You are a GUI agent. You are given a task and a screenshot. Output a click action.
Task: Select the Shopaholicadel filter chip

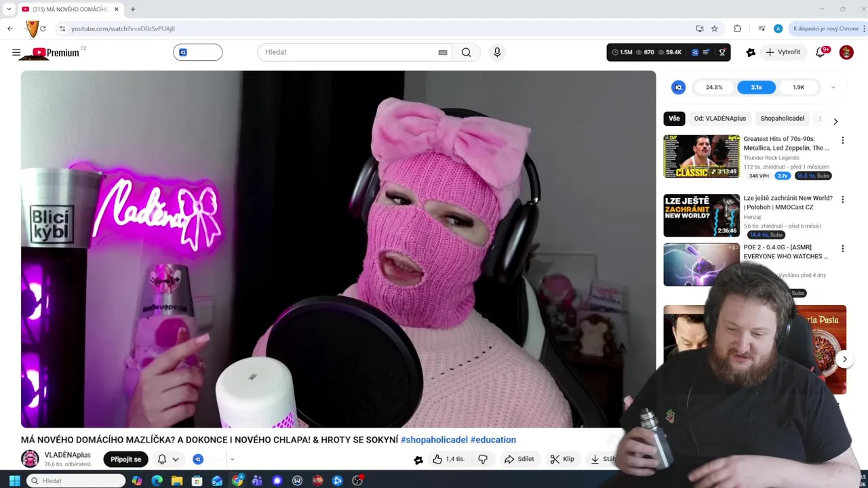click(782, 118)
